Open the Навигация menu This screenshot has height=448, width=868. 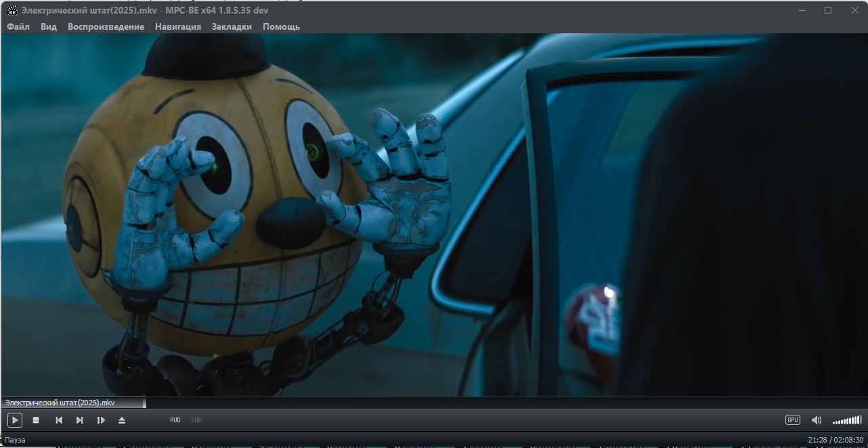(x=178, y=27)
